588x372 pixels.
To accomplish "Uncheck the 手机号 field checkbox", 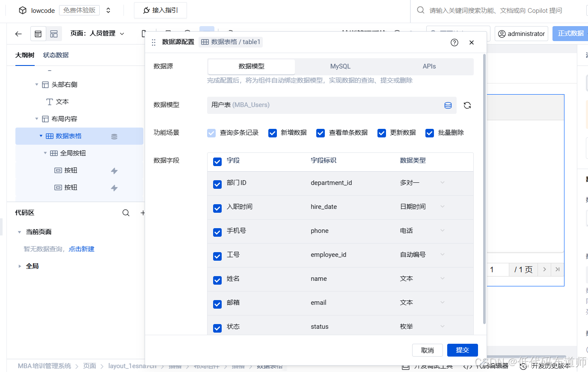I will (217, 232).
